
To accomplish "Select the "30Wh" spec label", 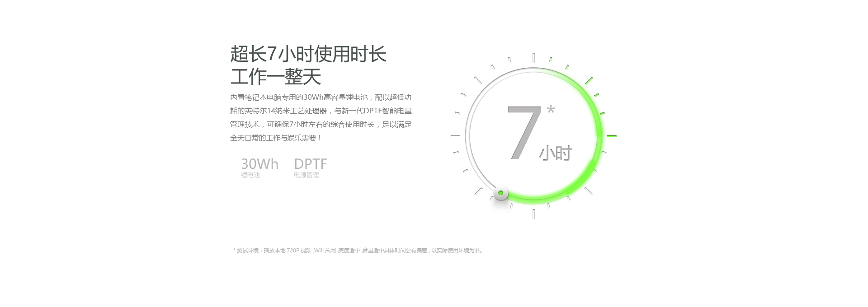I will click(x=259, y=163).
